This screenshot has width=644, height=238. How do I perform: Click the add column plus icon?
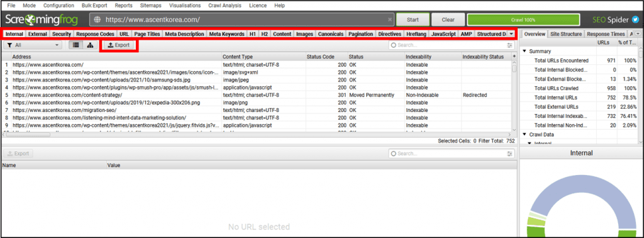pos(514,56)
